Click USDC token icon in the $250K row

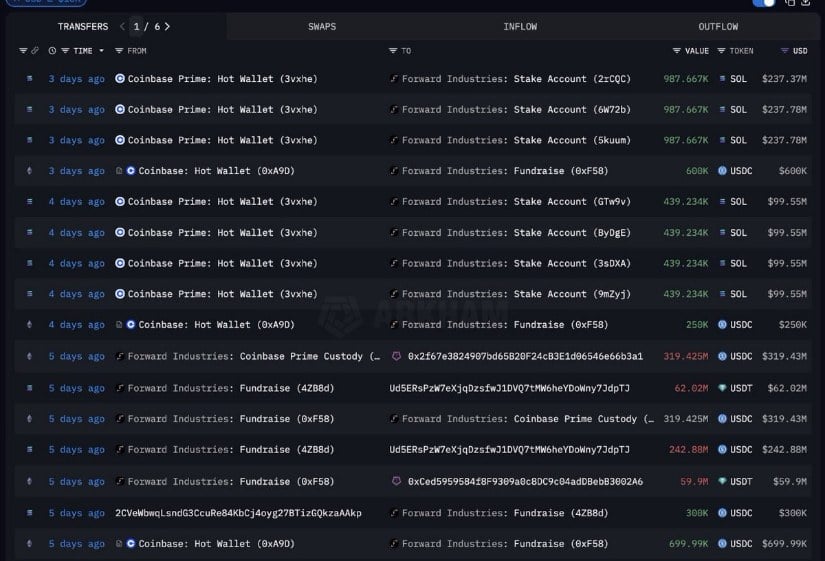point(722,325)
